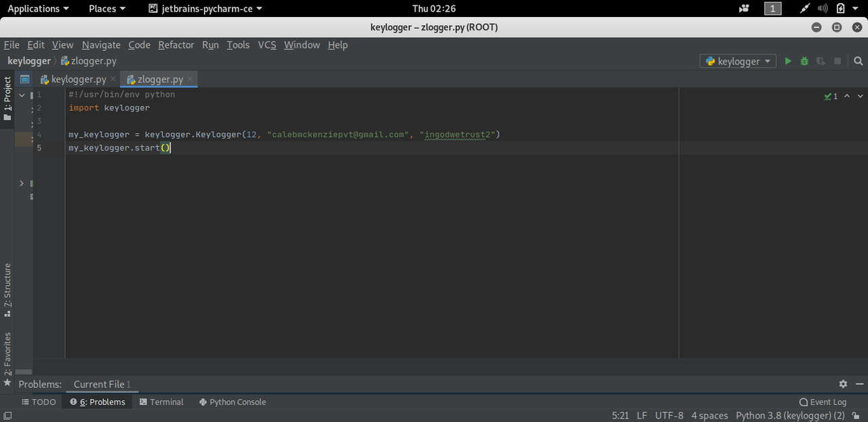Click the zlogger.py breadcrumb in navigation bar
Viewport: 868px width, 422px height.
[89, 61]
